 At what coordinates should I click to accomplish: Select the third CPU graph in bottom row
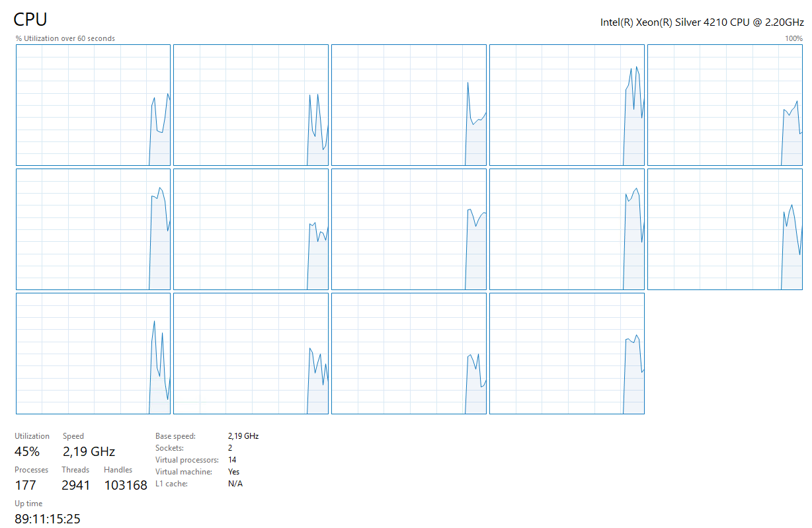(409, 354)
